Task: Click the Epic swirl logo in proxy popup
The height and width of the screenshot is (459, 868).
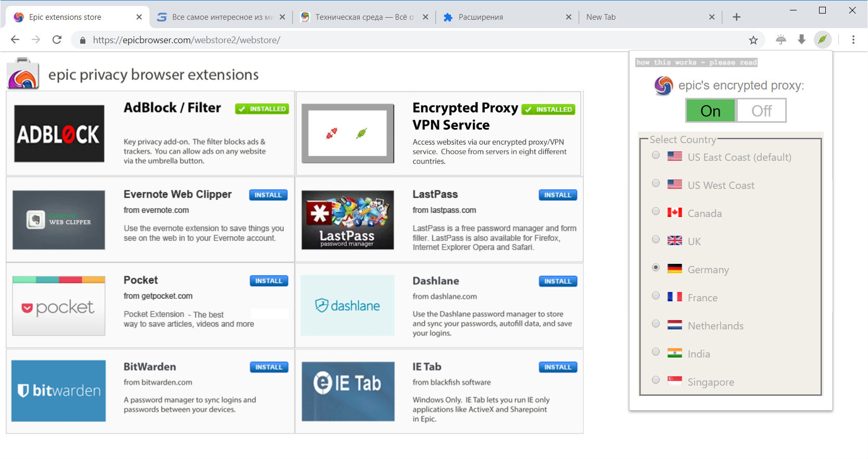Action: pos(663,85)
